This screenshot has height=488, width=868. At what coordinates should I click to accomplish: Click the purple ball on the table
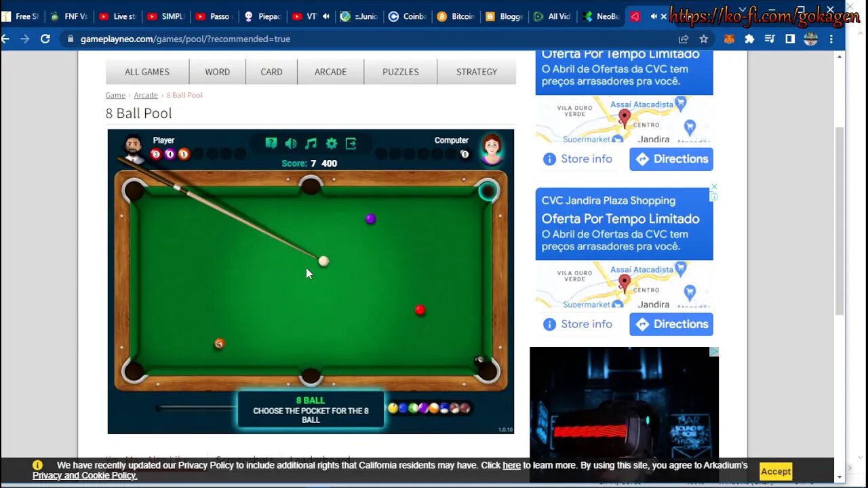370,219
